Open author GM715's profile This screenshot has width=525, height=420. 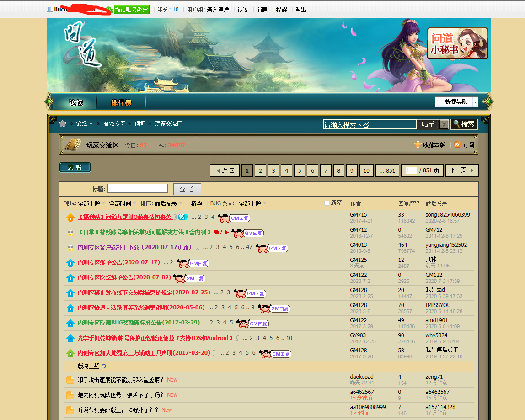click(x=358, y=214)
